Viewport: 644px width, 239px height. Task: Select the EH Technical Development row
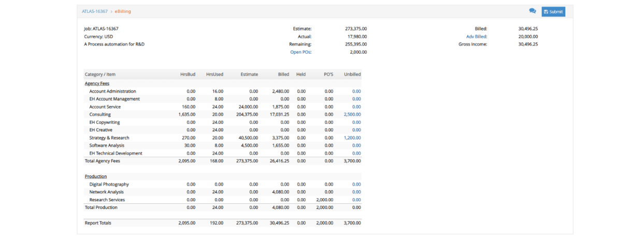[x=223, y=153]
